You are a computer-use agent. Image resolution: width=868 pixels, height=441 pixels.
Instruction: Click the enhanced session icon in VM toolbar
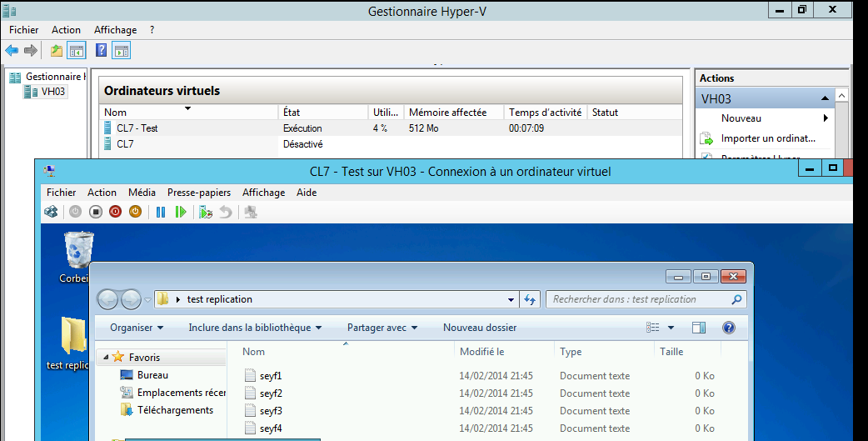[251, 212]
